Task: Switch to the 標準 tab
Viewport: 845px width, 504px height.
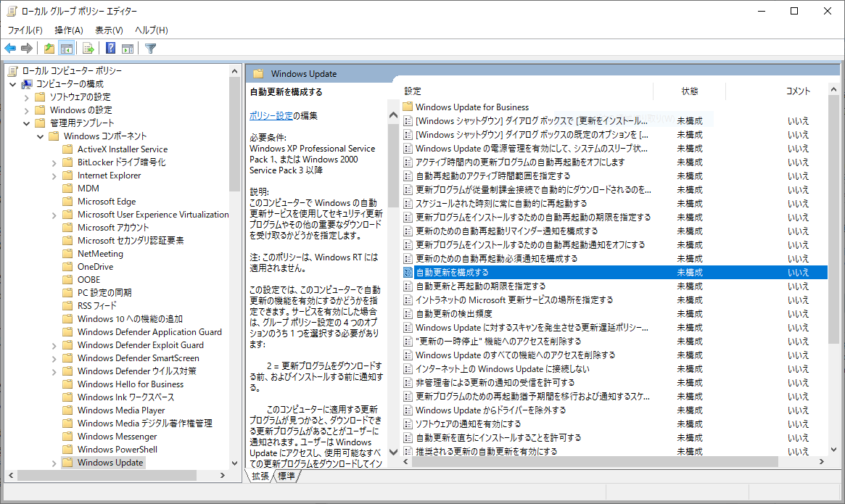Action: tap(287, 476)
